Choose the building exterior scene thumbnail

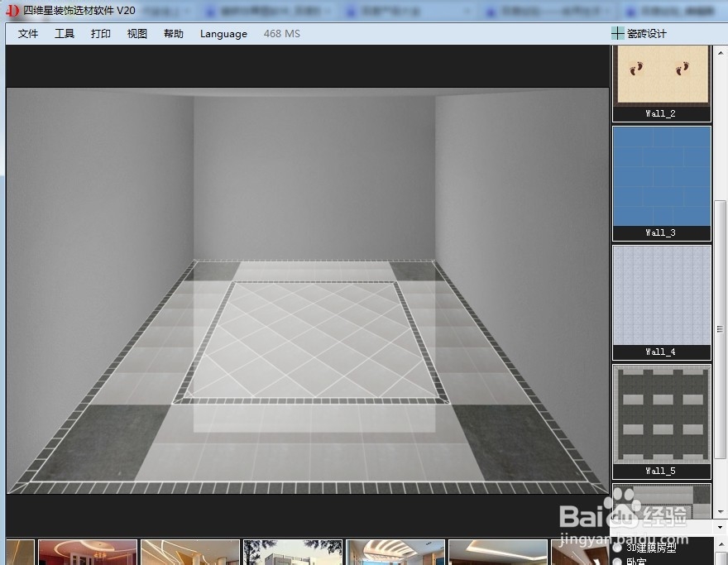click(293, 552)
